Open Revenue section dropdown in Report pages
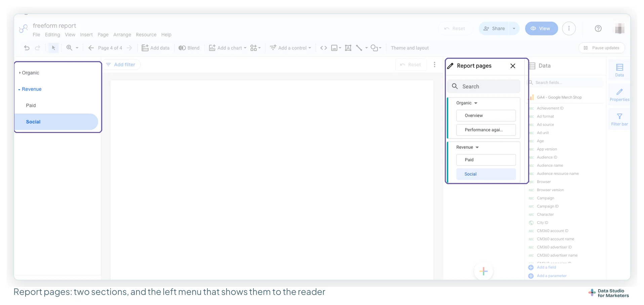Image resolution: width=644 pixels, height=305 pixels. (x=477, y=147)
